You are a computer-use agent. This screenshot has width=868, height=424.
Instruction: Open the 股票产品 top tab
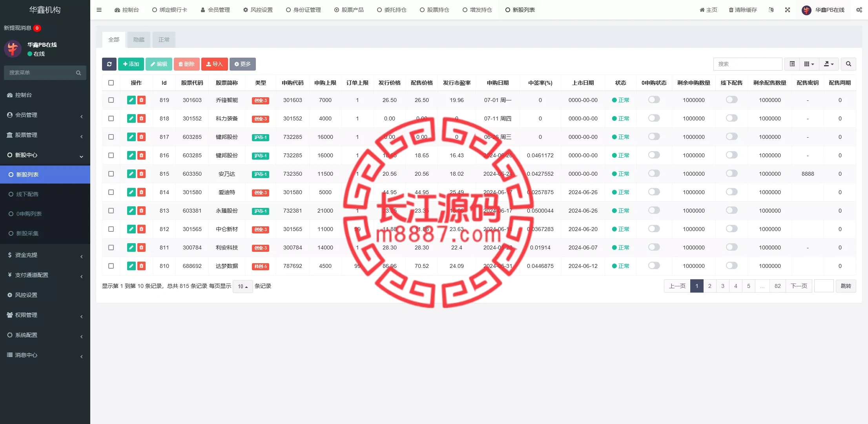tap(349, 10)
